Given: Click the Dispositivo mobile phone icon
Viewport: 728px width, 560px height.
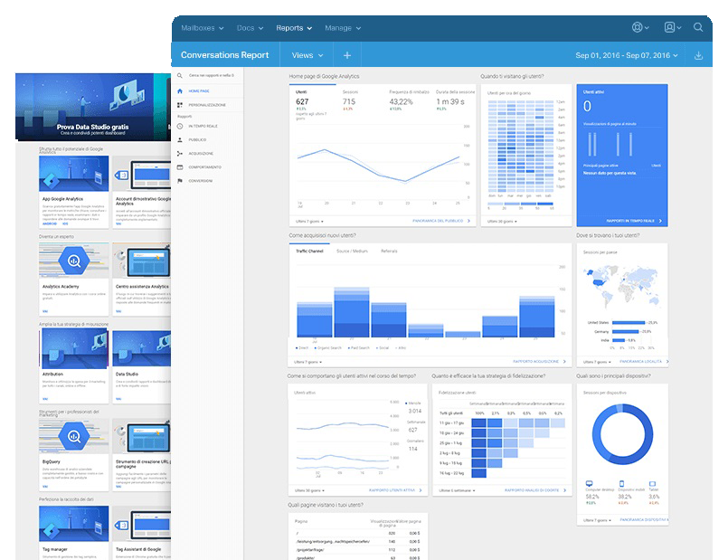Looking at the screenshot, I should [621, 483].
